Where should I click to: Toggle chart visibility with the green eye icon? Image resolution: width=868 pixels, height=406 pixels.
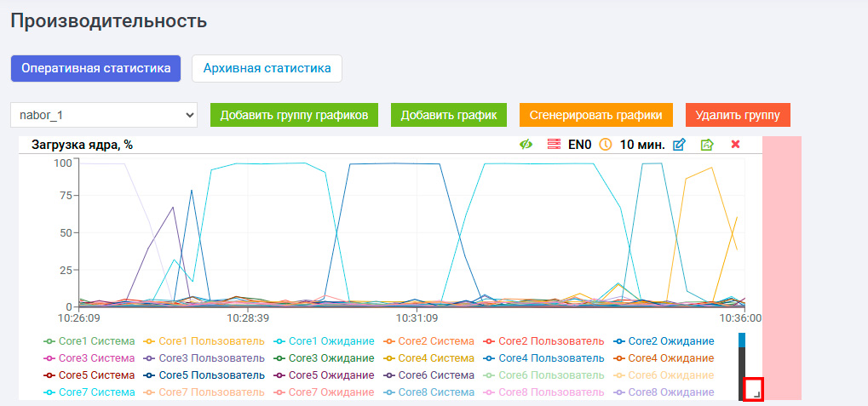(x=526, y=145)
